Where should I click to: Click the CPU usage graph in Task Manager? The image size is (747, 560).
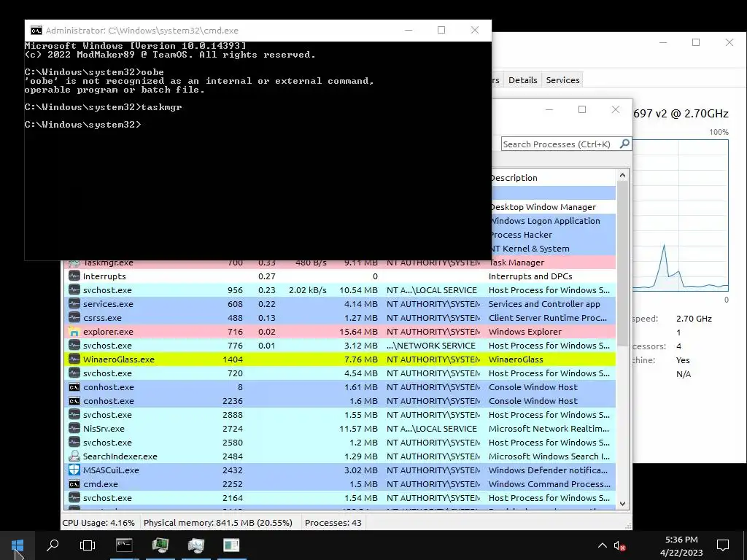[681, 215]
